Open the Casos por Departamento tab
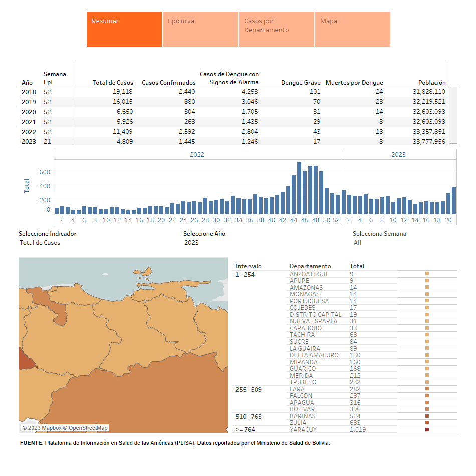 [x=276, y=29]
